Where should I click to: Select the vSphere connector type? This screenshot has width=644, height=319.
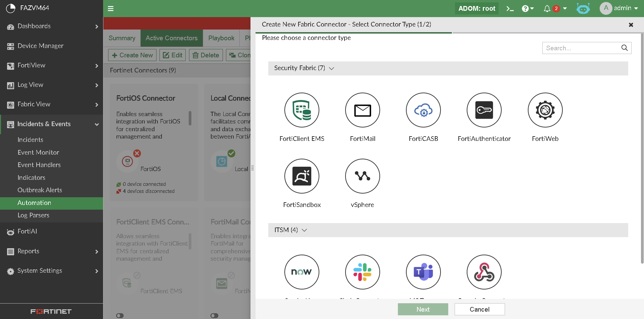[x=362, y=176]
